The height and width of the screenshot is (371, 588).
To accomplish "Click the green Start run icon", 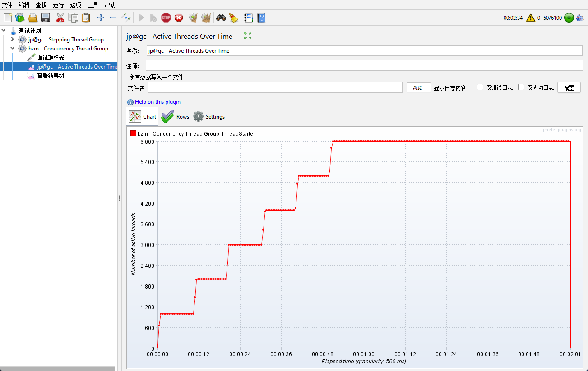I will point(141,18).
